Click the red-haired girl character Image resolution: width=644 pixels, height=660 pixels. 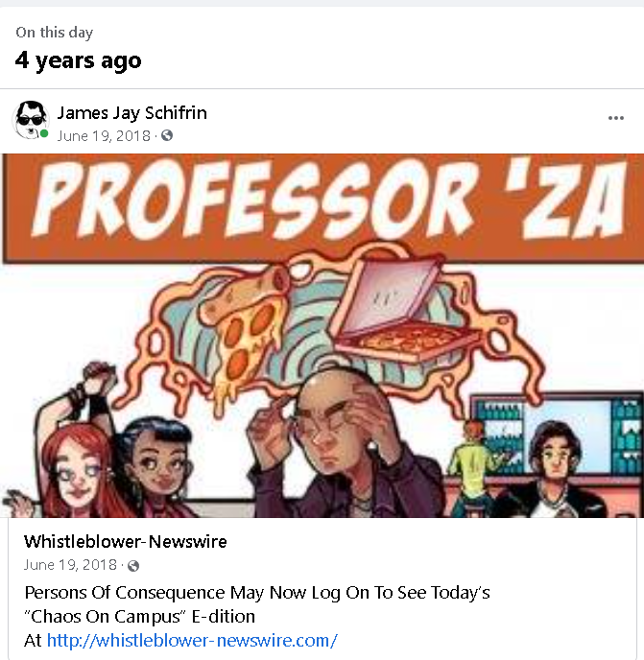click(x=78, y=463)
